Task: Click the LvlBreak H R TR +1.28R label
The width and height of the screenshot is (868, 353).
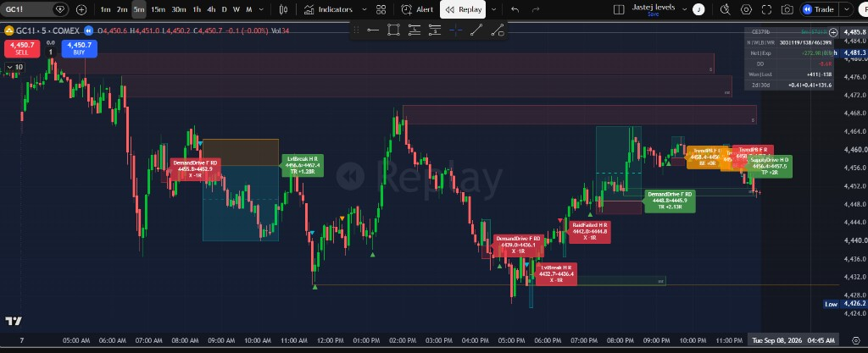Action: pyautogui.click(x=303, y=164)
